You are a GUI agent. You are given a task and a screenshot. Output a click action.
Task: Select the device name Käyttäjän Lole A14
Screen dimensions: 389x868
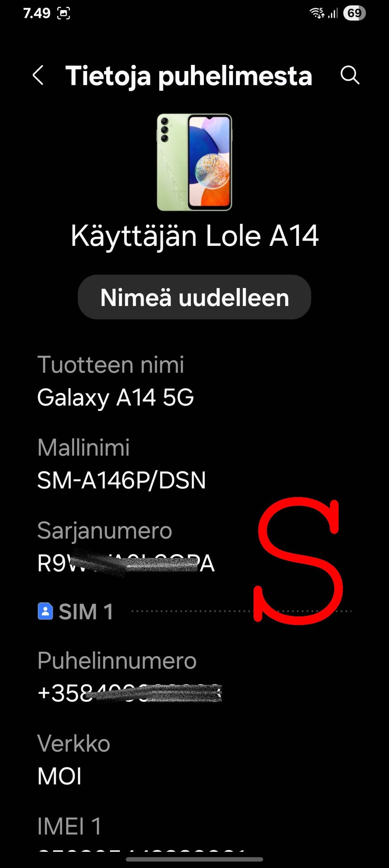coord(194,236)
